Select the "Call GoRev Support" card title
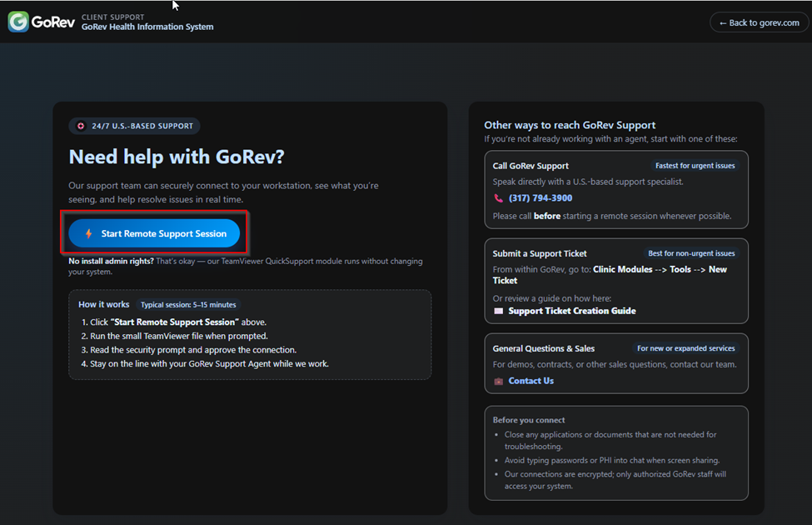This screenshot has height=525, width=812. click(x=531, y=166)
